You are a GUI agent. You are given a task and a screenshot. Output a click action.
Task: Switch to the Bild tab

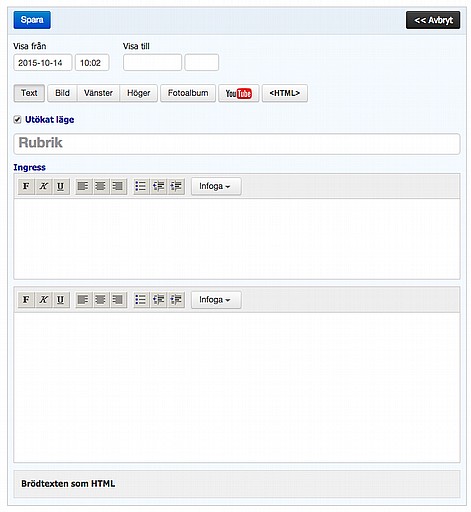[x=62, y=93]
